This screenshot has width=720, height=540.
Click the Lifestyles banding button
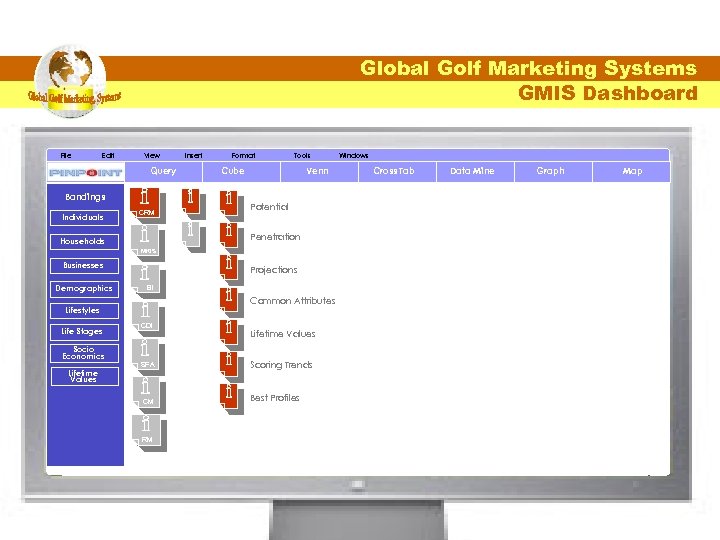(84, 311)
